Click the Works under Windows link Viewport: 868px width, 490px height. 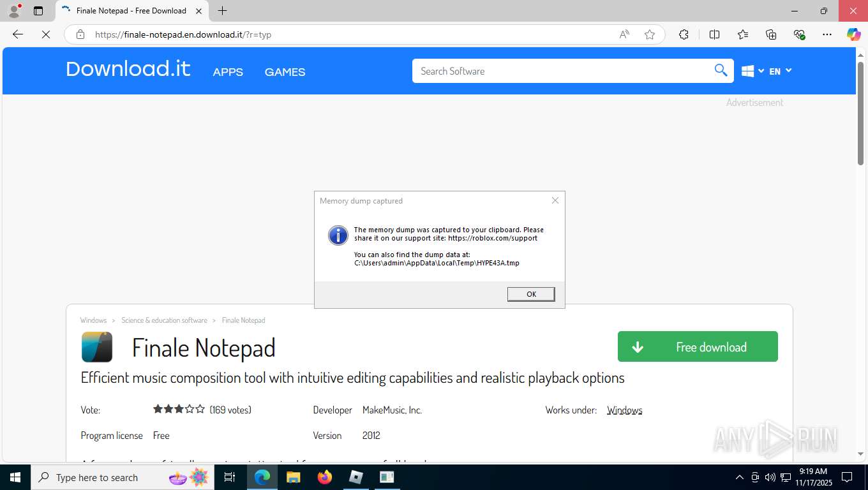tap(624, 410)
